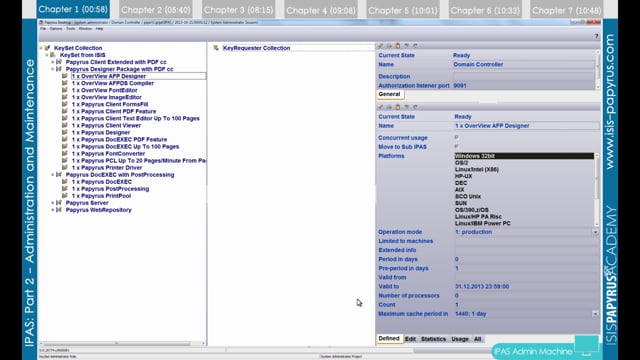
Task: Click the pencil edit icon in lower properties toolbar
Action: (x=380, y=107)
